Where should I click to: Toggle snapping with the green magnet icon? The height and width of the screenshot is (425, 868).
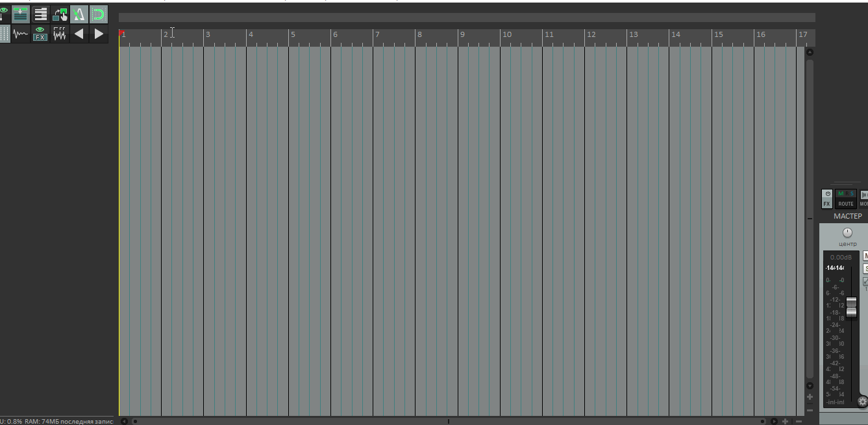coord(99,14)
